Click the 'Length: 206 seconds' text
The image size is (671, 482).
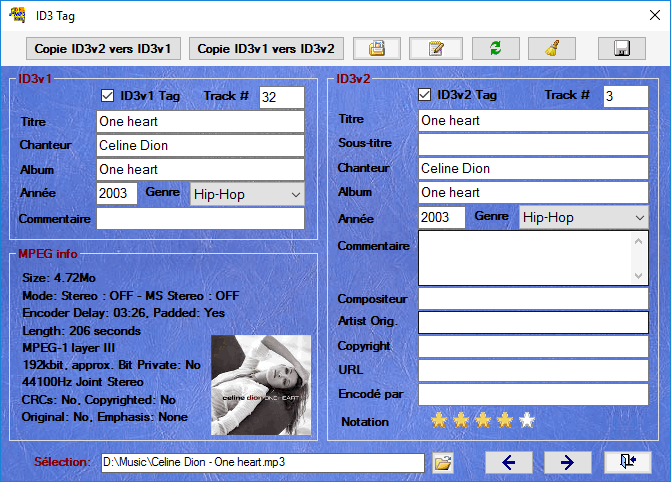(x=81, y=331)
